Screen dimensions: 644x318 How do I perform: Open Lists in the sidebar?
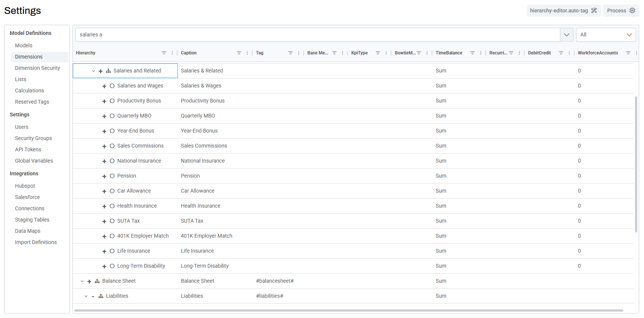(21, 79)
